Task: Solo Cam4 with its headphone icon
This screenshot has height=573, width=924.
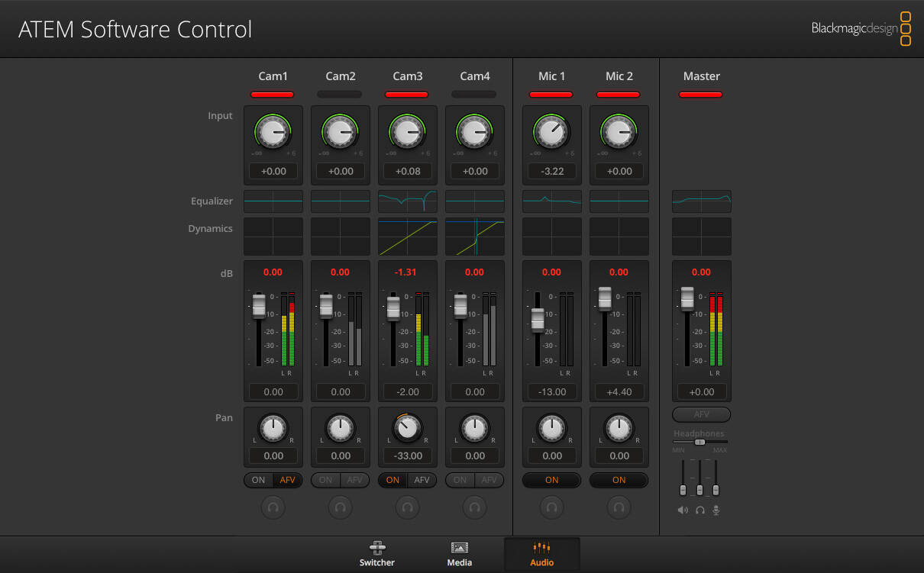Action: (x=475, y=507)
